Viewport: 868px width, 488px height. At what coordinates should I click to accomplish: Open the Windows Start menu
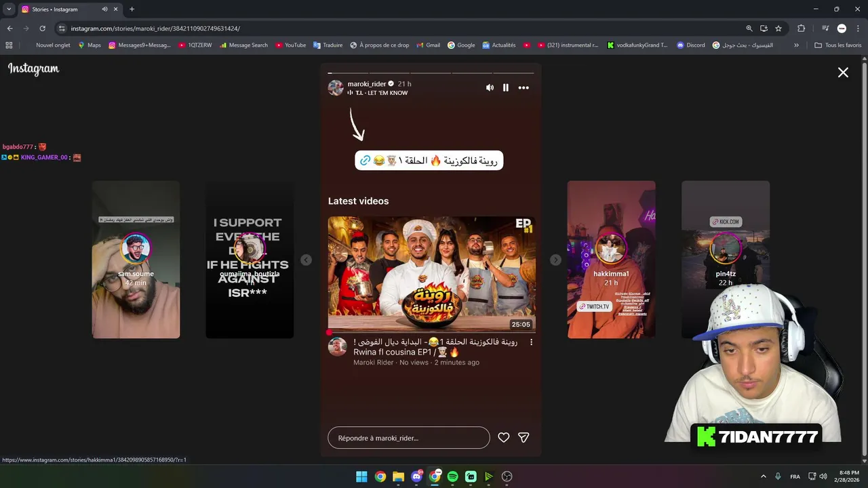pos(361,476)
